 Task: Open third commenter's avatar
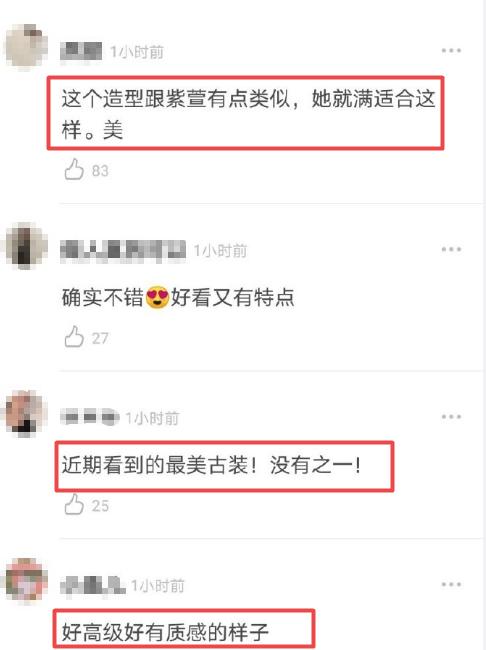(24, 414)
